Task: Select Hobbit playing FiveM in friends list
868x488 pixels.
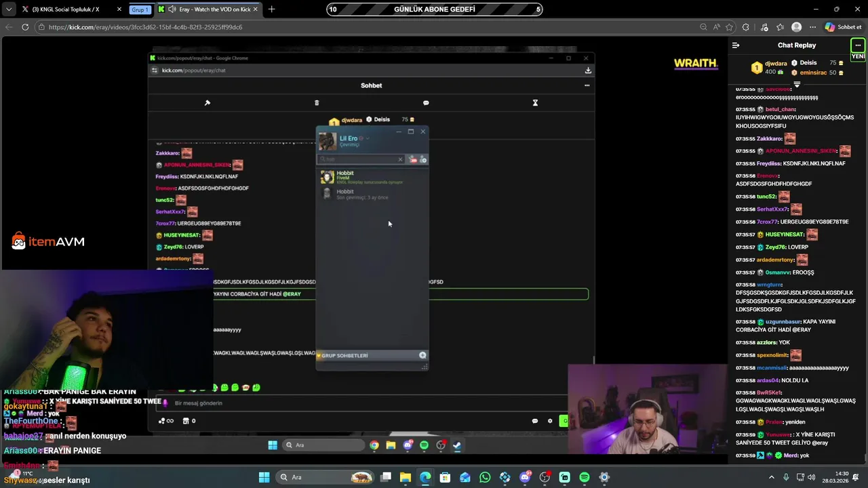Action: coord(372,177)
